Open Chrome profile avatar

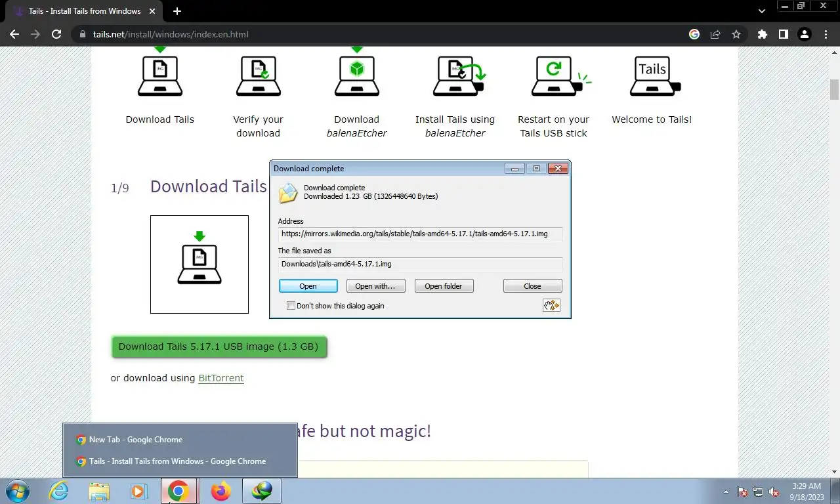point(805,34)
